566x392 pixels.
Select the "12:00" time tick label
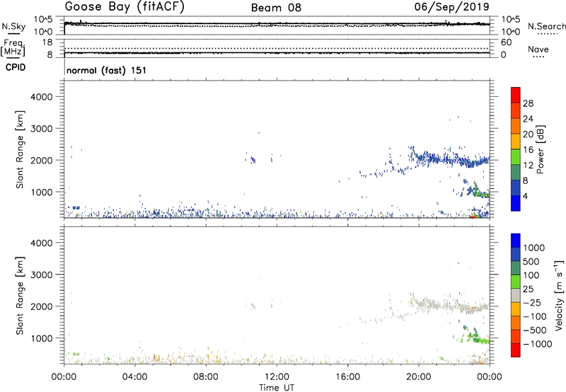277,377
